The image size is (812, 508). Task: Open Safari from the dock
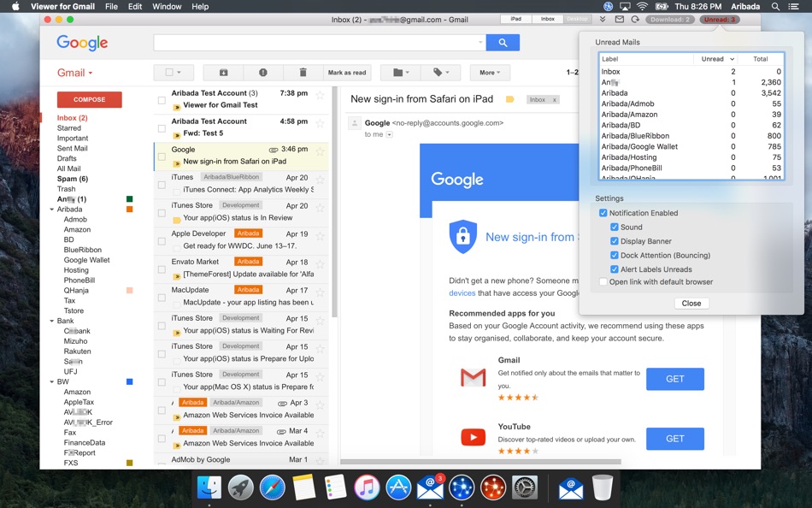click(x=273, y=487)
